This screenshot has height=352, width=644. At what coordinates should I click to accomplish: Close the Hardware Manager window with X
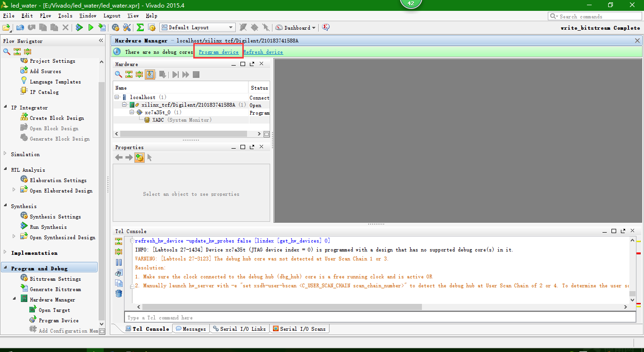coord(637,41)
